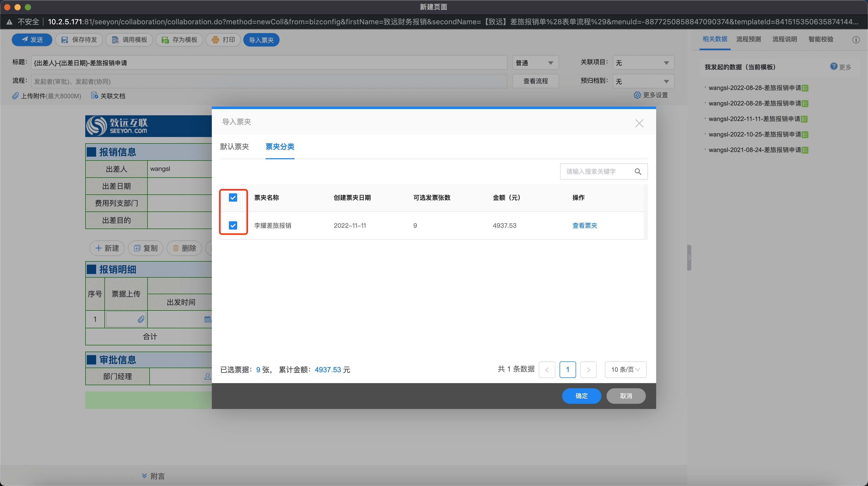Click the plus icon for new row
The width and height of the screenshot is (868, 486).
click(x=98, y=248)
